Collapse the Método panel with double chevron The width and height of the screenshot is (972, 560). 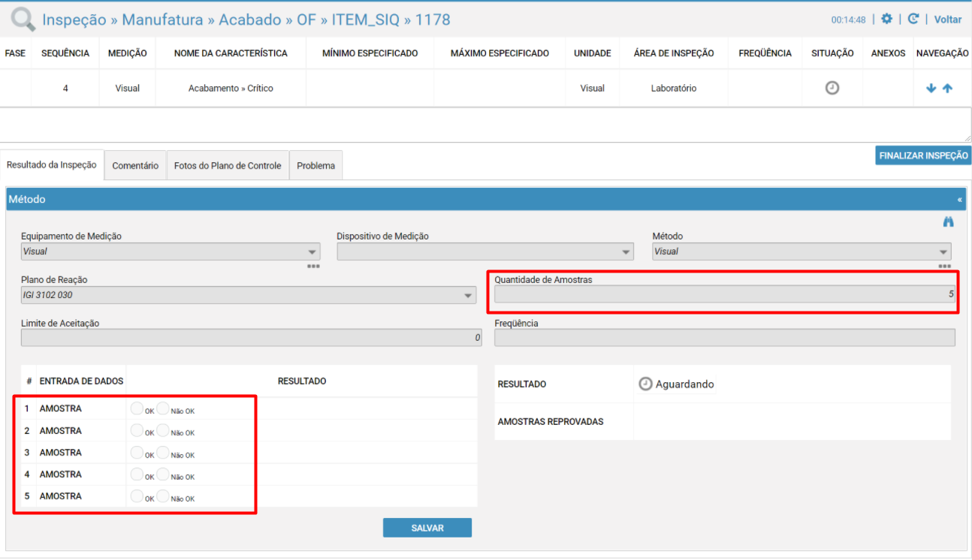click(x=959, y=200)
